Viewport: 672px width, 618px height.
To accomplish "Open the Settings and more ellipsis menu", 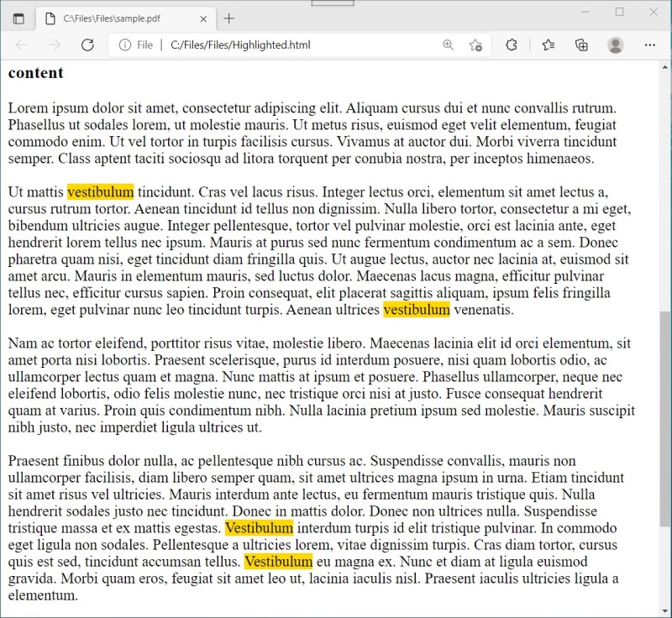I will (x=649, y=45).
